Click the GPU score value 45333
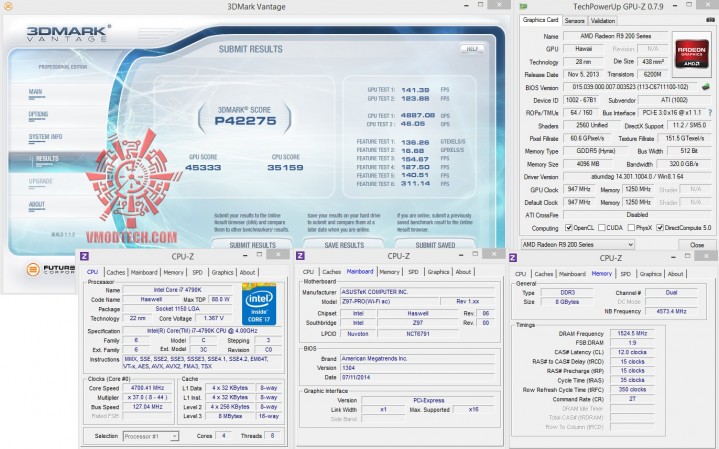 click(203, 167)
